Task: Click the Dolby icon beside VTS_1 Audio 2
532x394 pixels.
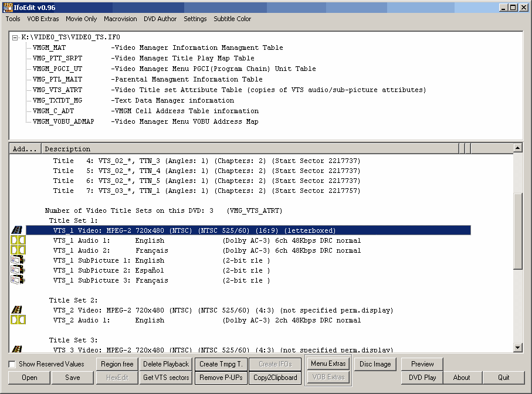Action: pyautogui.click(x=18, y=250)
